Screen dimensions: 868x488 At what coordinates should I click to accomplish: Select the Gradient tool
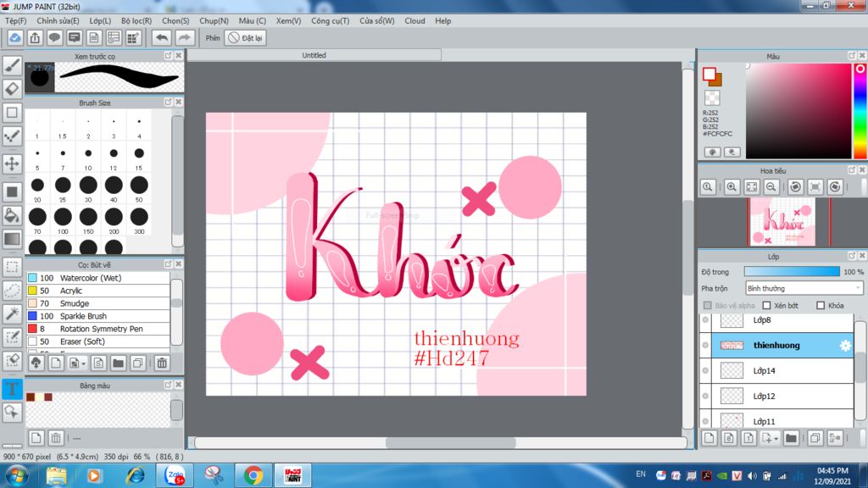(12, 239)
